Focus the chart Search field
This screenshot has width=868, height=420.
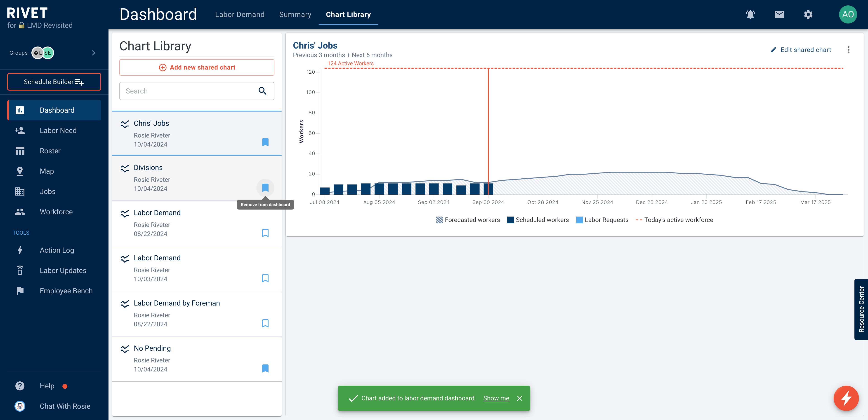[196, 91]
